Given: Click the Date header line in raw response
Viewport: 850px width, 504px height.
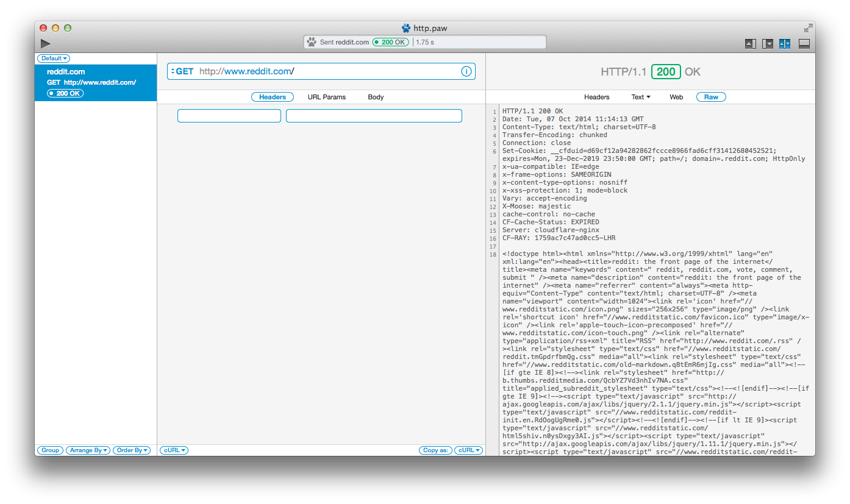Looking at the screenshot, I should (573, 119).
